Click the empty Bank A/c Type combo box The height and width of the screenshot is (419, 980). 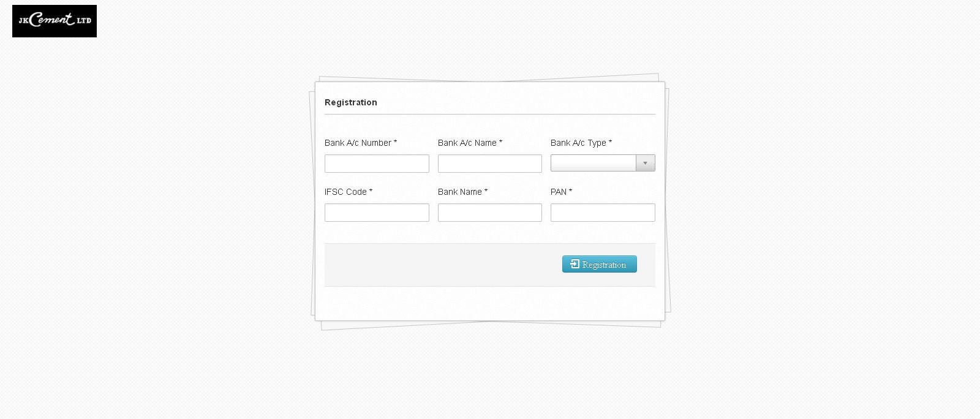pyautogui.click(x=593, y=163)
